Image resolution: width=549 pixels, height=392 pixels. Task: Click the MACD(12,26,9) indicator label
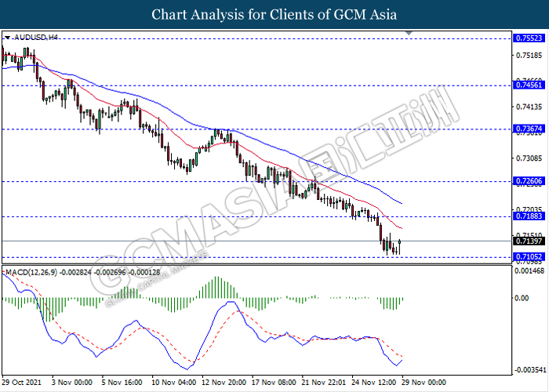31,272
